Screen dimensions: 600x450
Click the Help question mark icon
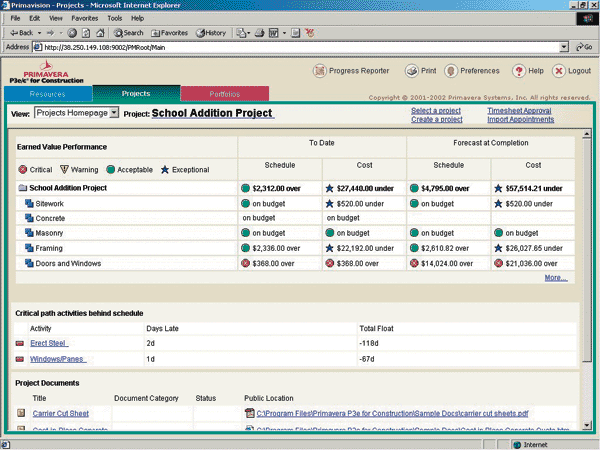[x=519, y=71]
